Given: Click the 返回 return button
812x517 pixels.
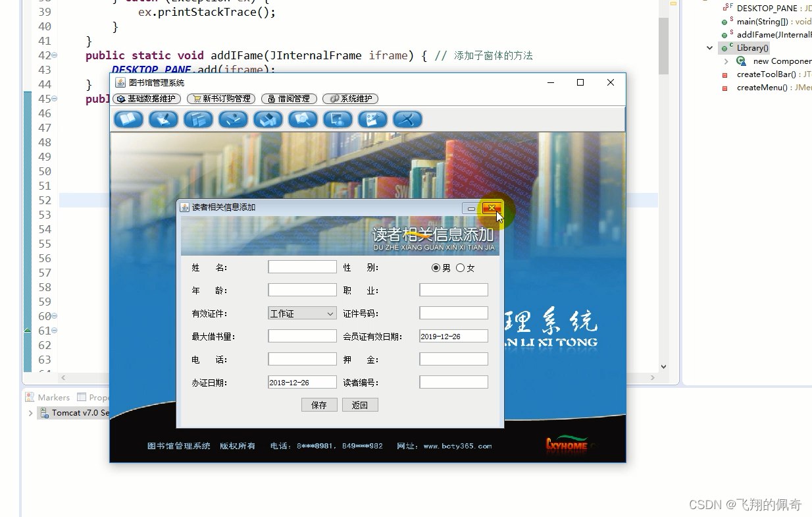Looking at the screenshot, I should 360,404.
